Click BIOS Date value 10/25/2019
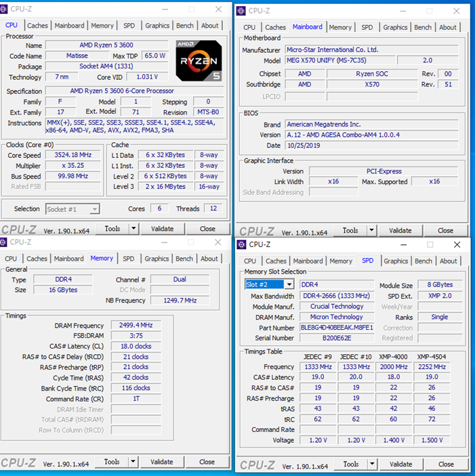The image size is (475, 476). pos(372,146)
